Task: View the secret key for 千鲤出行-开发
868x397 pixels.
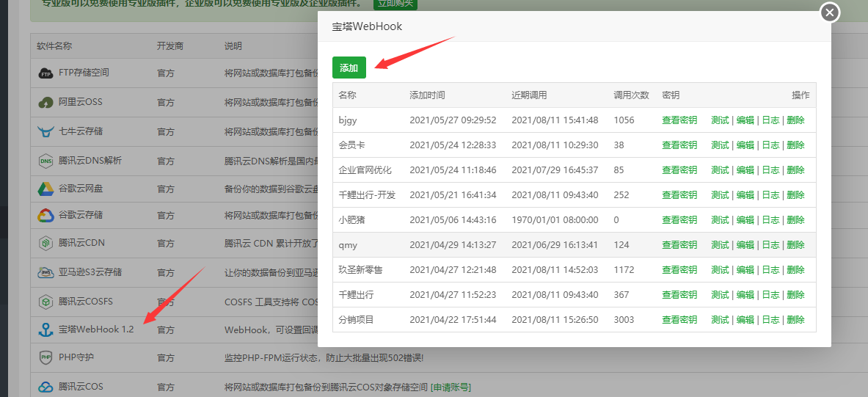Action: pyautogui.click(x=679, y=195)
